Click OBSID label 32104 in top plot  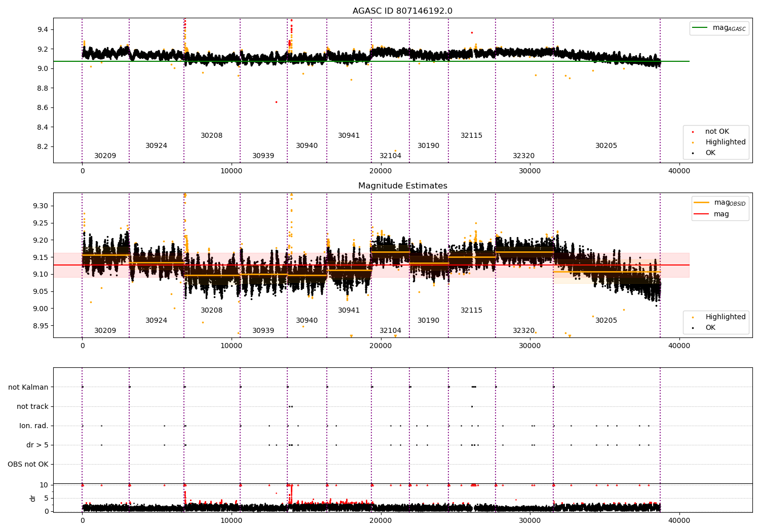click(x=391, y=156)
